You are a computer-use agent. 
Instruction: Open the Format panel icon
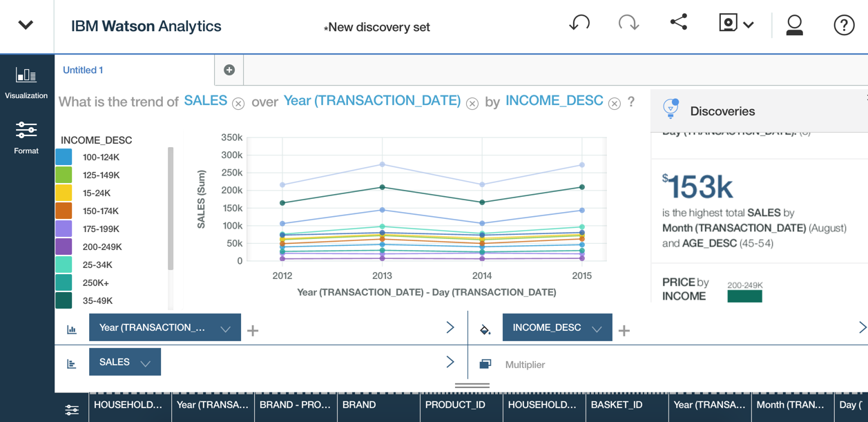pos(26,137)
